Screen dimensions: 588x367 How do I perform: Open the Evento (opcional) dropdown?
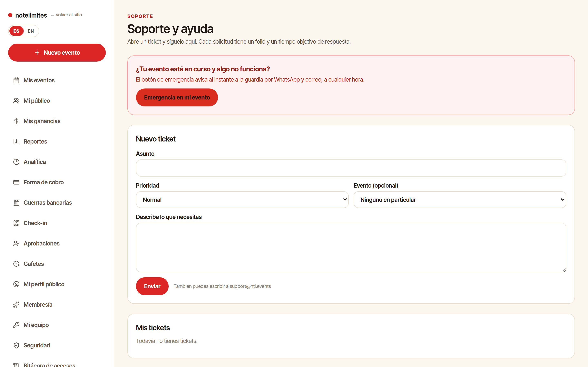point(460,200)
